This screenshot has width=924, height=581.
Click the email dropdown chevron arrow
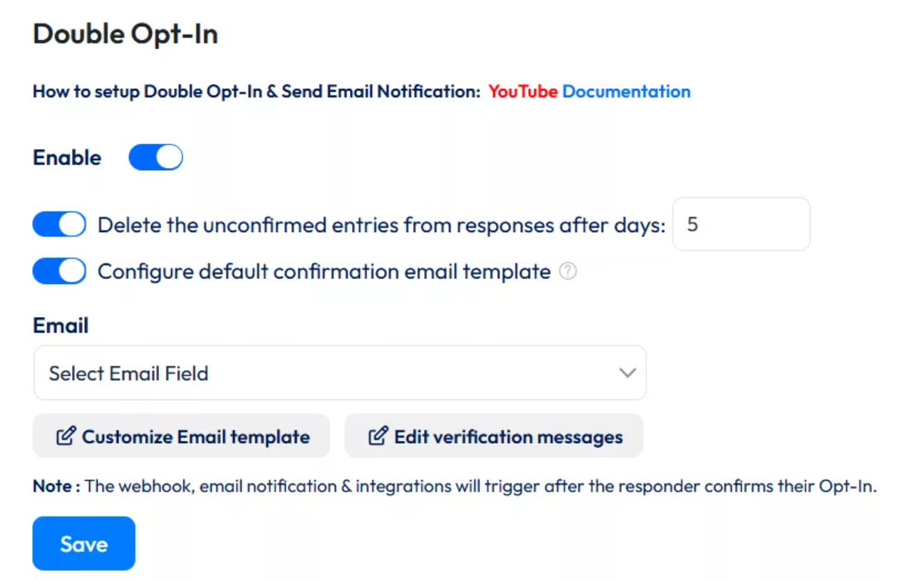click(x=627, y=373)
